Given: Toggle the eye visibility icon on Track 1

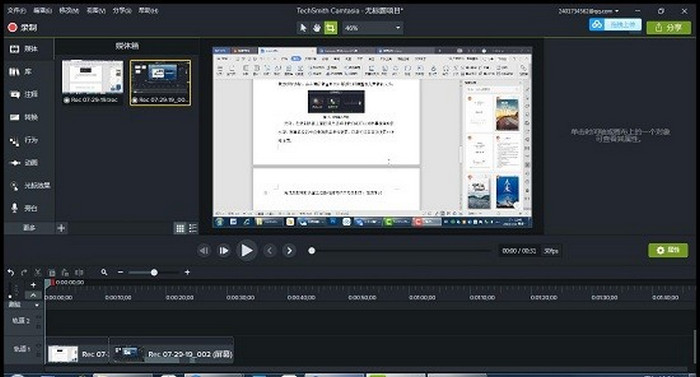Looking at the screenshot, I should click(39, 345).
